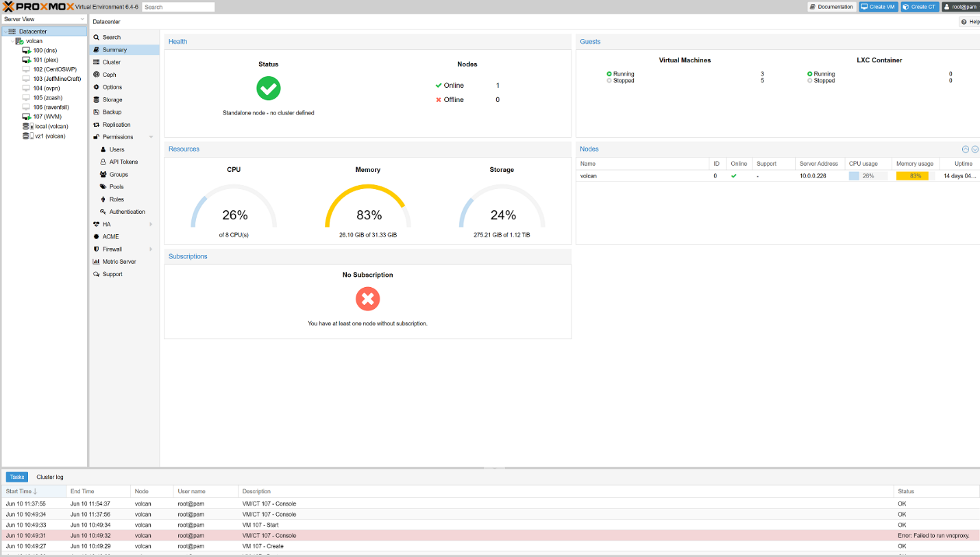Screen dimensions: 980x557
Task: Click the Memory usage bar for volcan
Action: (x=912, y=176)
